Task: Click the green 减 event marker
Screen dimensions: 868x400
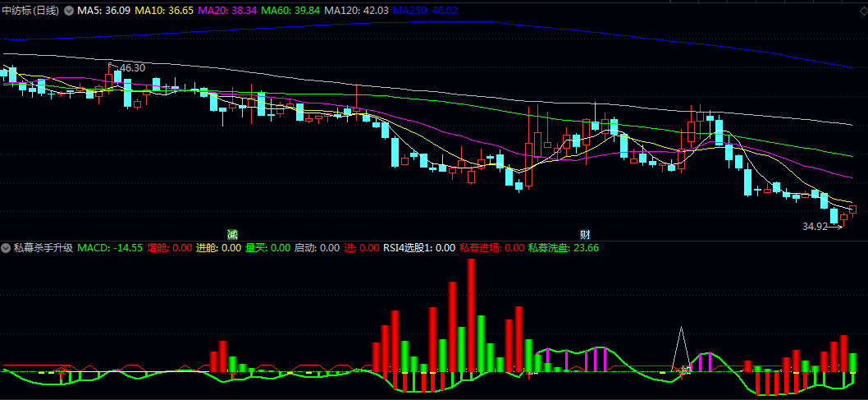Action: 233,234
